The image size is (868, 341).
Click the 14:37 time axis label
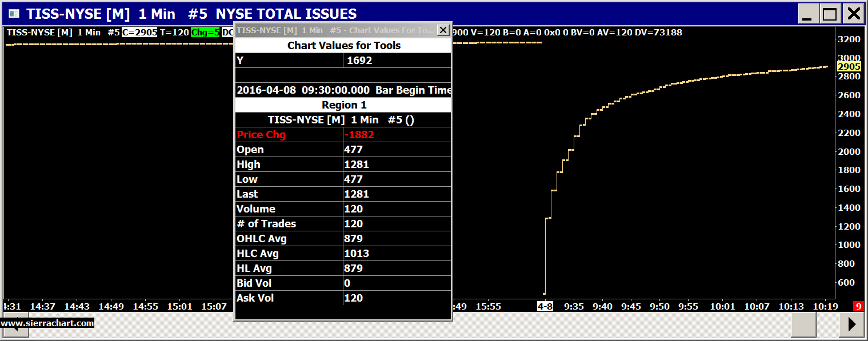(43, 307)
